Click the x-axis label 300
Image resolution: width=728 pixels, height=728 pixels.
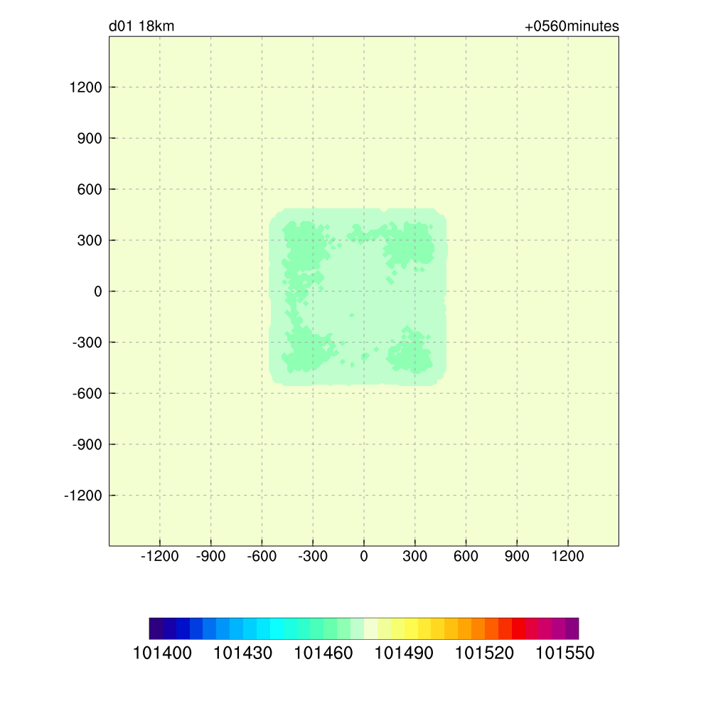415,556
